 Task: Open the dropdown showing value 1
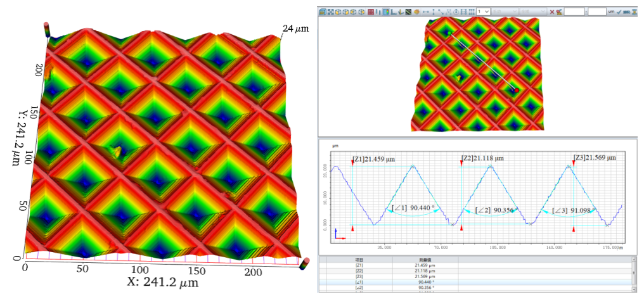click(484, 11)
